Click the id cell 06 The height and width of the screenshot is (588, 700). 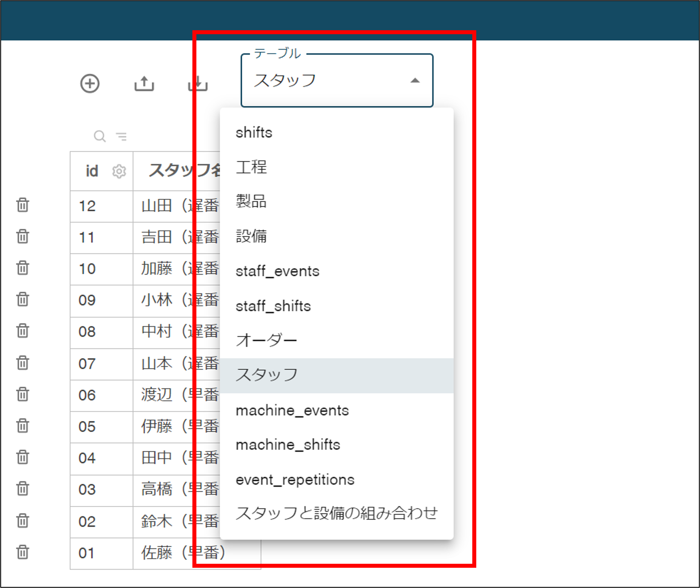coord(101,396)
